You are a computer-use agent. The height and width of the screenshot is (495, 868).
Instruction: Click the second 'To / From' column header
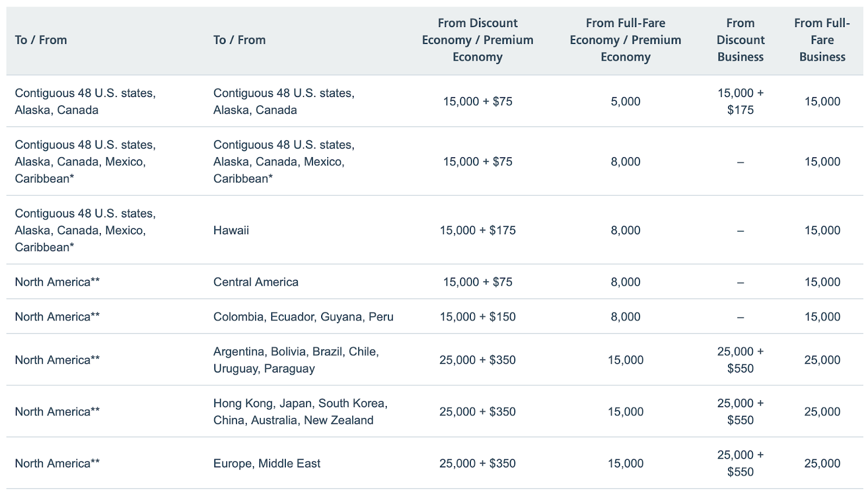click(239, 40)
